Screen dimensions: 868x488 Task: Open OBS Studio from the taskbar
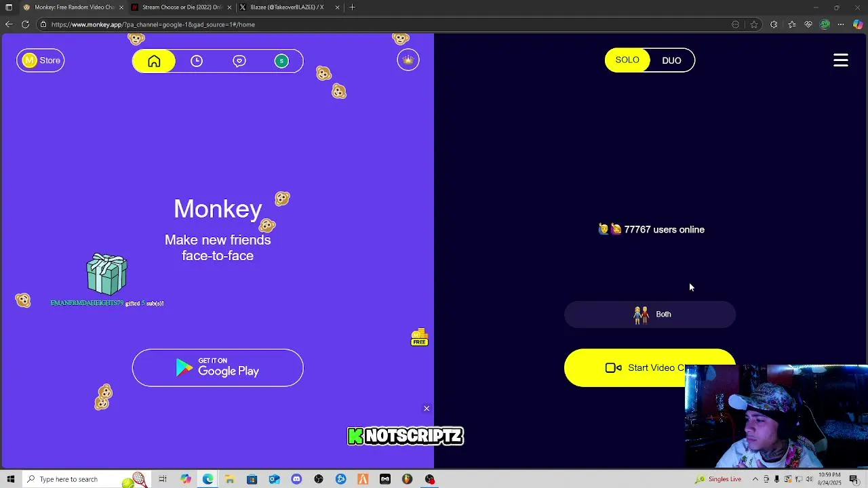319,479
